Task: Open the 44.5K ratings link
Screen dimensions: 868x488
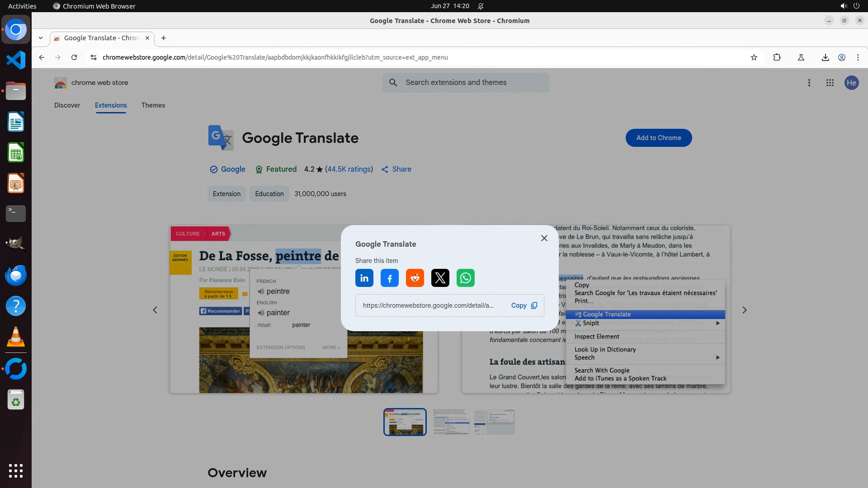Action: [x=349, y=169]
